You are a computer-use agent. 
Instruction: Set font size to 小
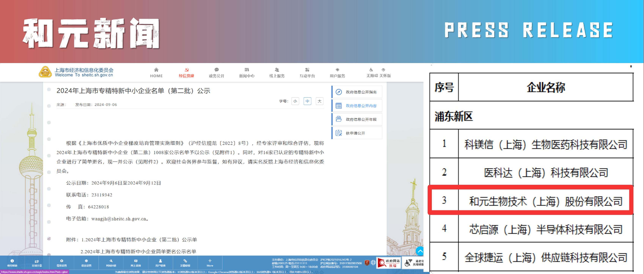(295, 101)
